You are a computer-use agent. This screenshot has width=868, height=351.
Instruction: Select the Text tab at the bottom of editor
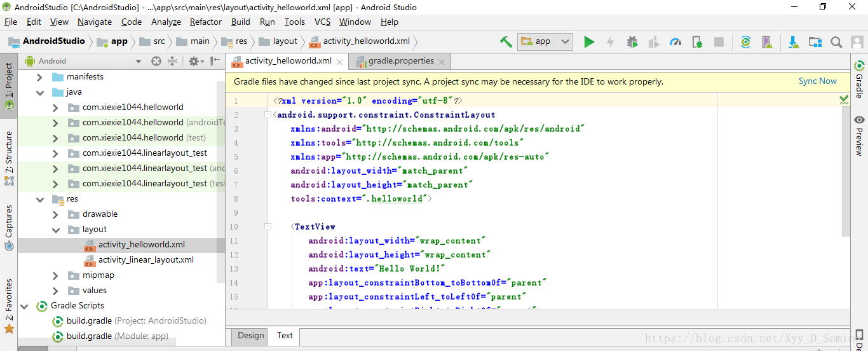click(x=285, y=336)
